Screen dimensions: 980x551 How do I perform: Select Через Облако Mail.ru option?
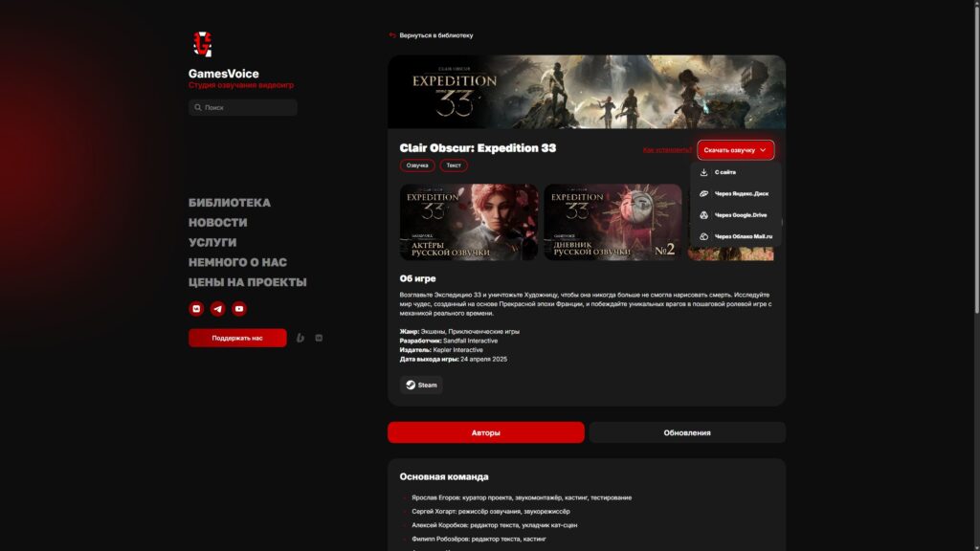pyautogui.click(x=736, y=237)
